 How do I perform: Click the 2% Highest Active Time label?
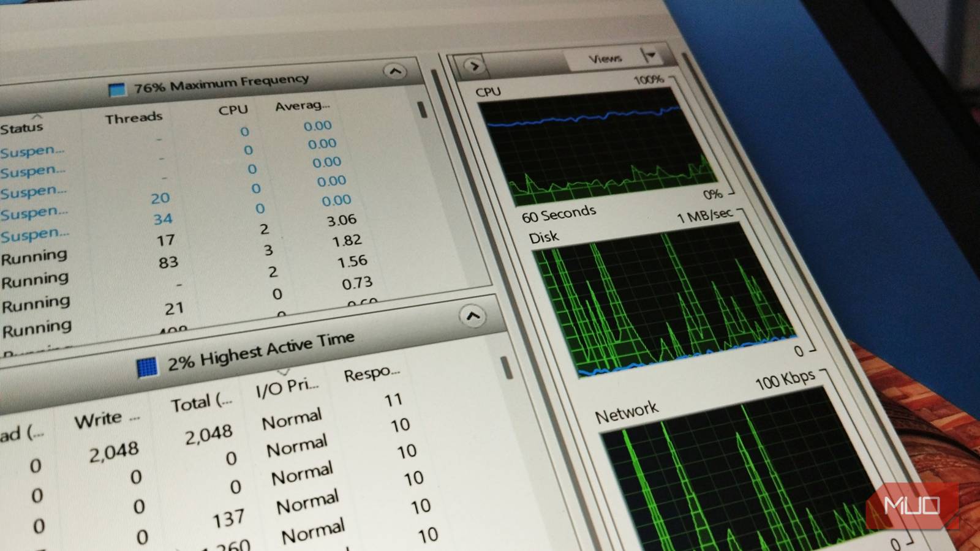261,351
